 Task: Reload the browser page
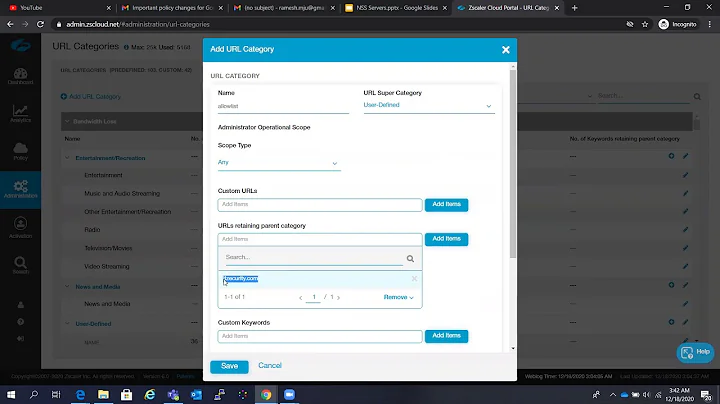click(x=40, y=24)
